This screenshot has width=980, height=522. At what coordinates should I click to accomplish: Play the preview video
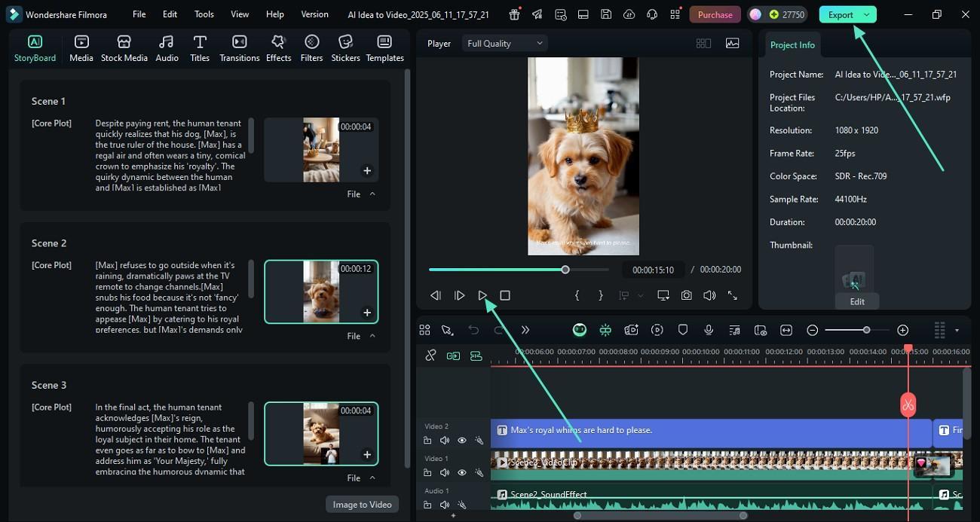pyautogui.click(x=482, y=295)
